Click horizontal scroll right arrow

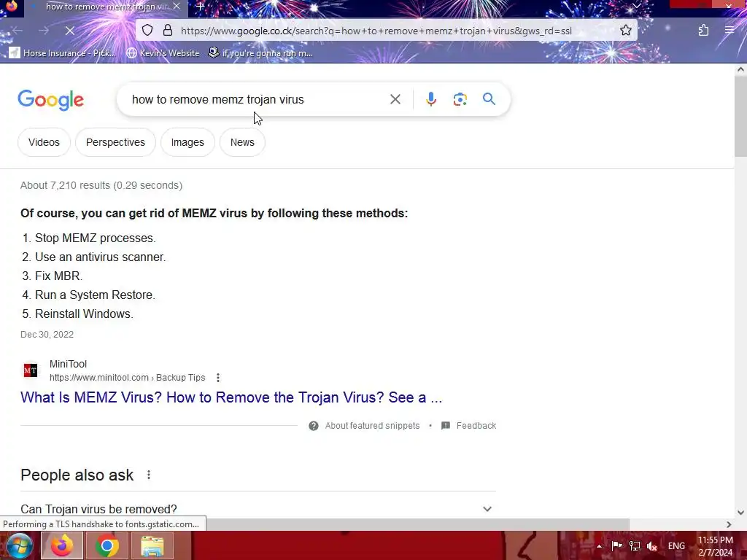coord(729,524)
